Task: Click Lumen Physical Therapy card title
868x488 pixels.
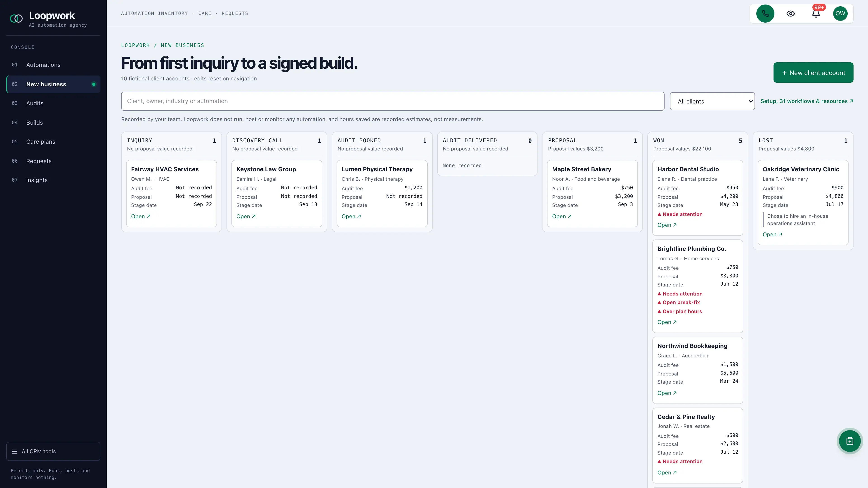Action: click(377, 169)
